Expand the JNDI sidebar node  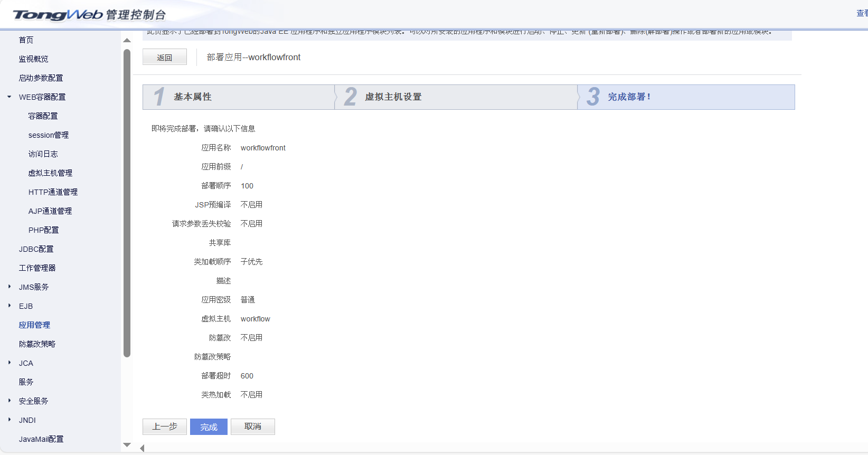(x=10, y=420)
